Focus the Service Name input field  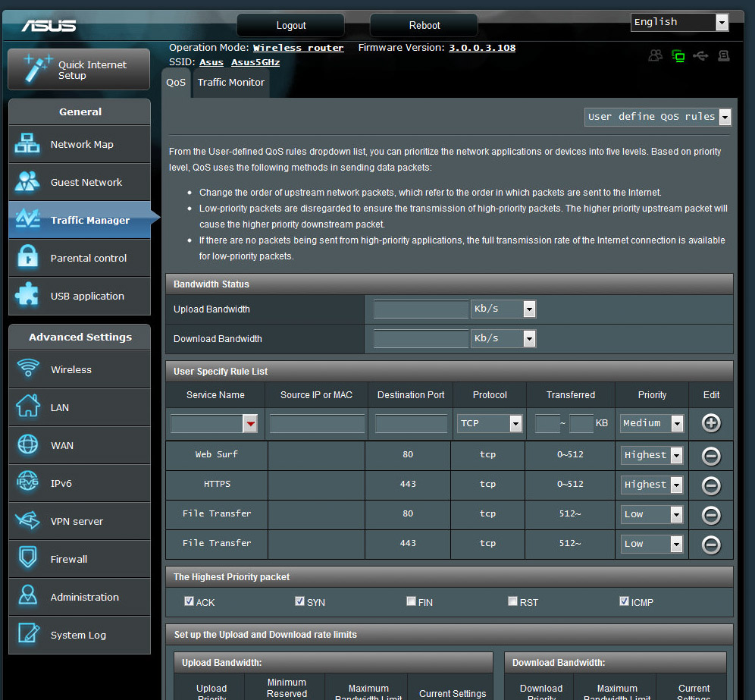point(207,424)
